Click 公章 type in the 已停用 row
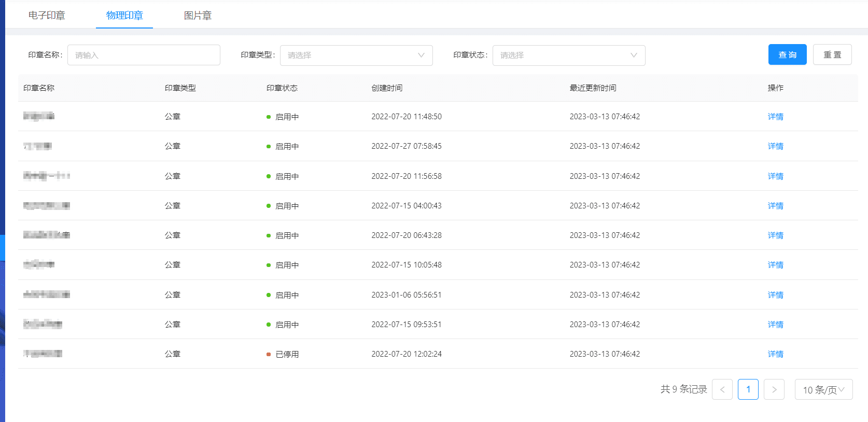Viewport: 868px width, 422px height. coord(173,354)
